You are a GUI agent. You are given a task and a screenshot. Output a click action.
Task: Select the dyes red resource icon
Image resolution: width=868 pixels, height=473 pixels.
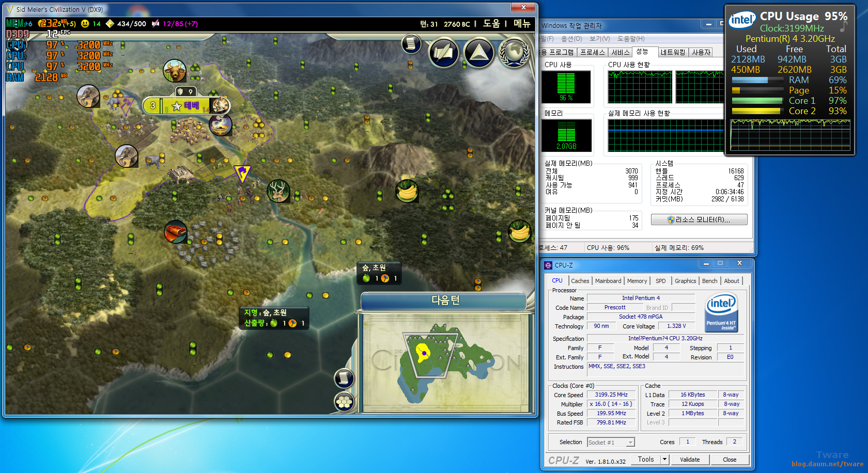click(x=175, y=232)
